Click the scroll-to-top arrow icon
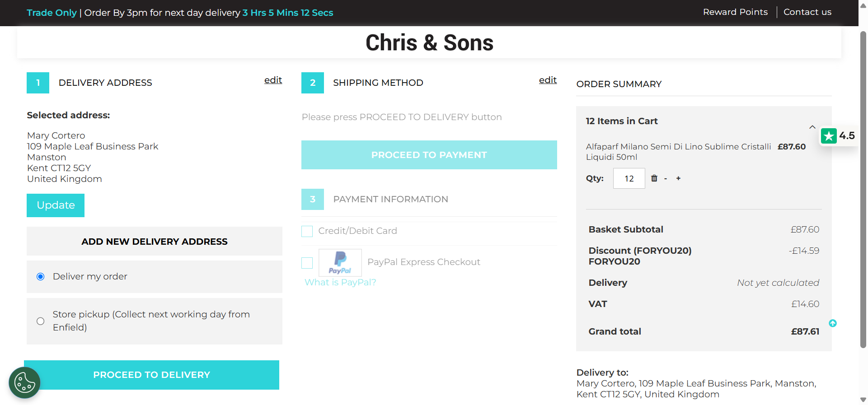Viewport: 868px width, 405px height. (x=833, y=323)
